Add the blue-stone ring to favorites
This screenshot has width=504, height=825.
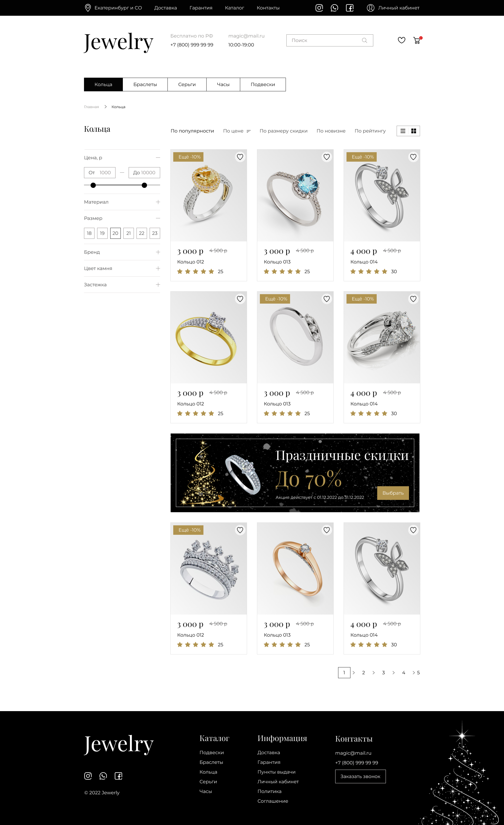click(x=327, y=157)
